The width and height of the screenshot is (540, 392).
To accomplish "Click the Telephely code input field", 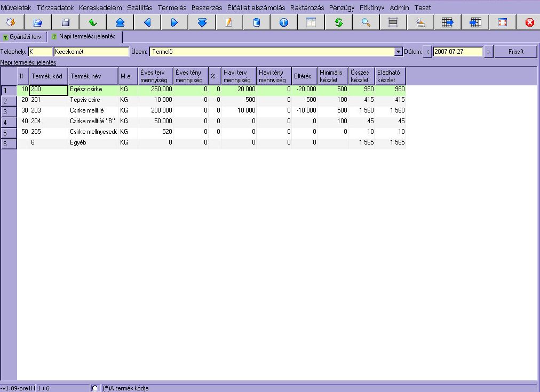I will 40,52.
